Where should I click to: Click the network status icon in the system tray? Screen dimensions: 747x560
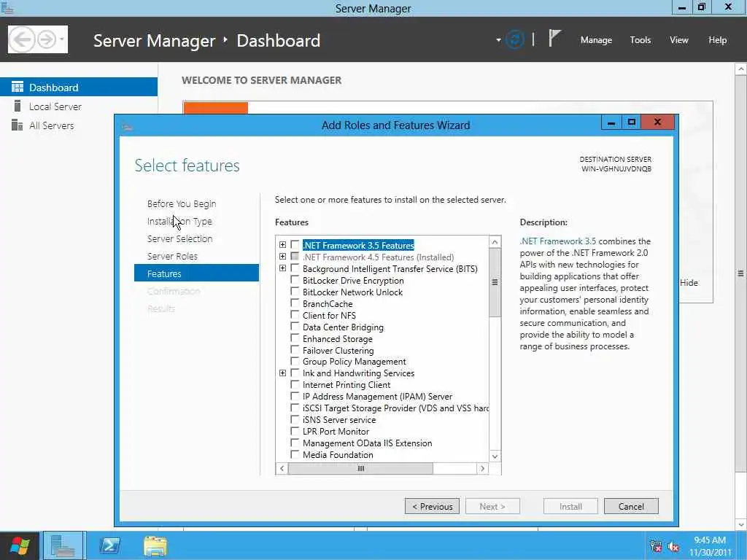pyautogui.click(x=656, y=546)
